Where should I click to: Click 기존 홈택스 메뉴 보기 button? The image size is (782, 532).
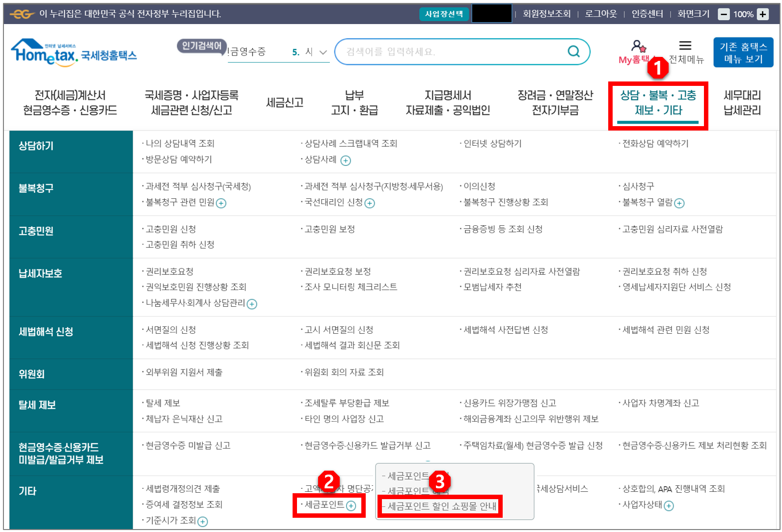[x=743, y=53]
